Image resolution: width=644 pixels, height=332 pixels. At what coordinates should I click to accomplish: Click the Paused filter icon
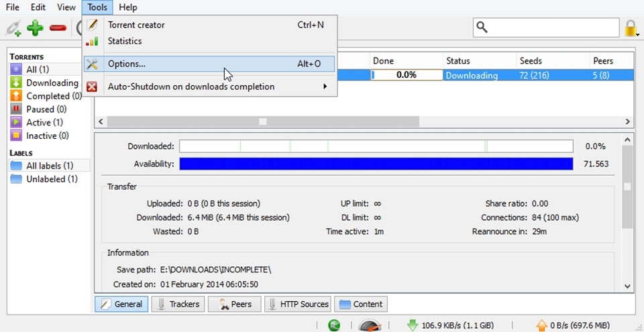tap(16, 109)
